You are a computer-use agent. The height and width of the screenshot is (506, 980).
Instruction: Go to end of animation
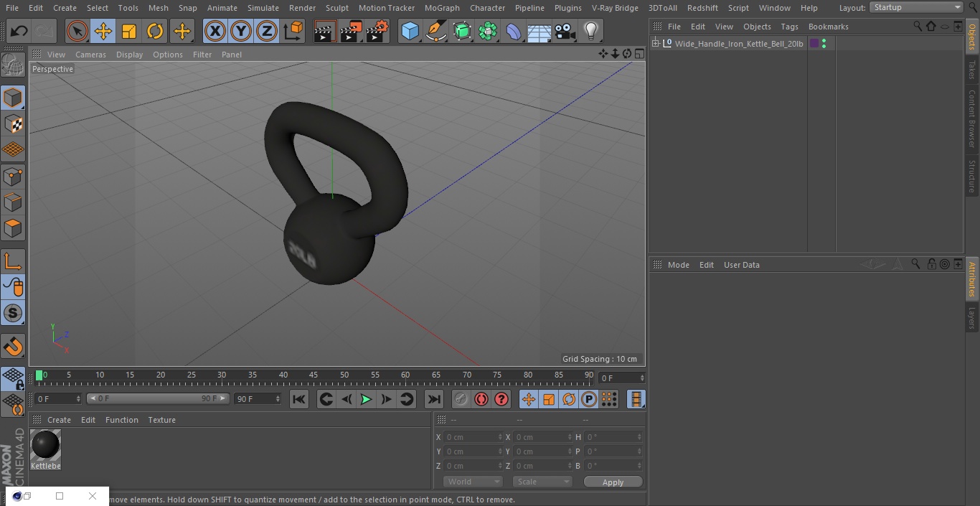[x=434, y=399]
